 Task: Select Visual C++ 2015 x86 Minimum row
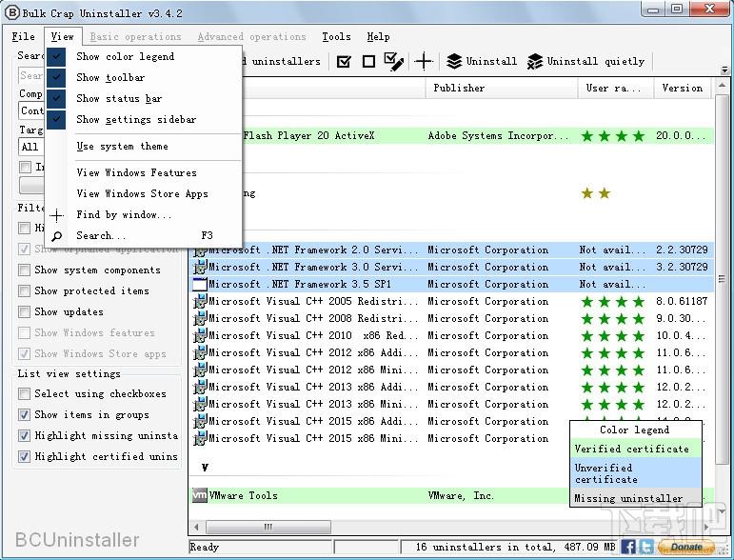(451, 438)
